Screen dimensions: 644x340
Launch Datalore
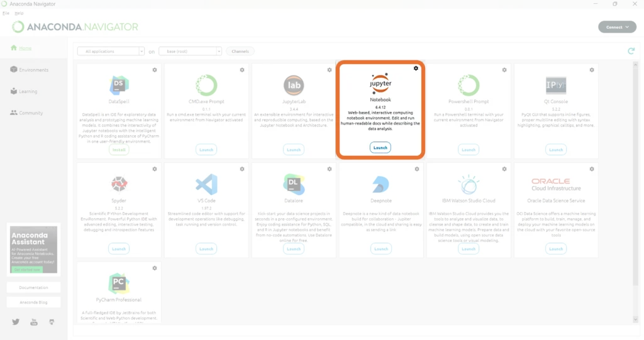coord(294,249)
